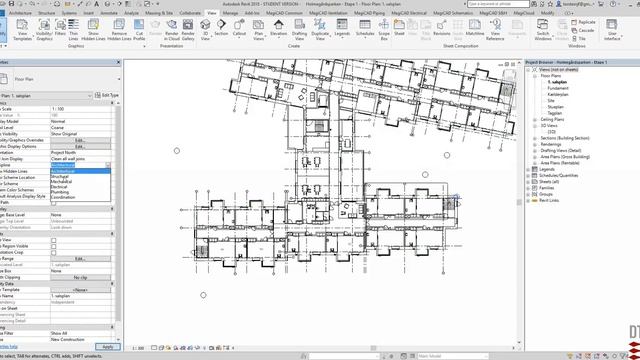
Task: Choose Structural from the discipline list
Action: pyautogui.click(x=80, y=176)
